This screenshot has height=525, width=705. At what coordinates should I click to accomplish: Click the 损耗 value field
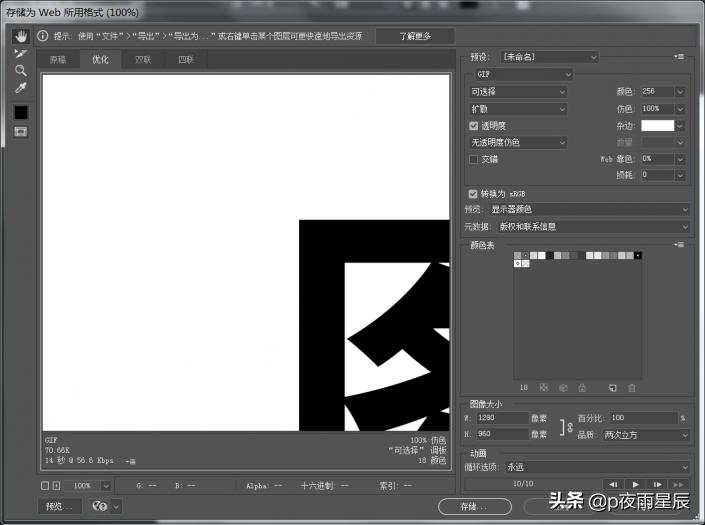click(x=657, y=175)
